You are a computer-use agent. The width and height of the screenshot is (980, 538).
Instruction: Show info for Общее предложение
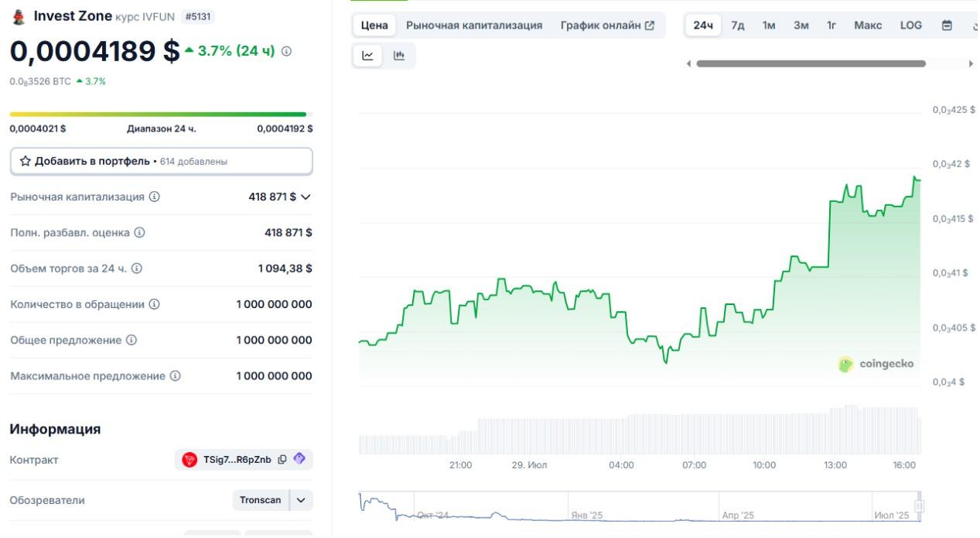131,340
